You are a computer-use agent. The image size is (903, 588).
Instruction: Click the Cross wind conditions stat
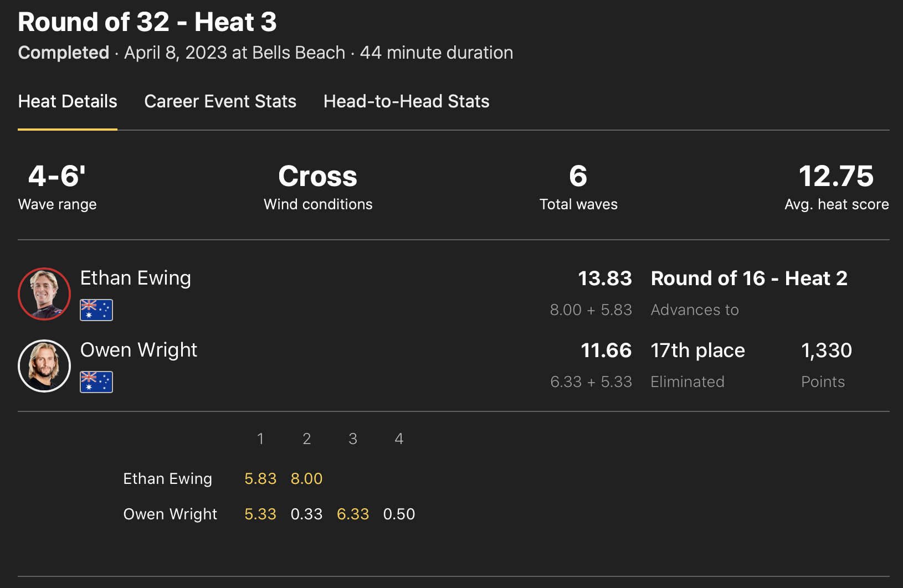(317, 177)
